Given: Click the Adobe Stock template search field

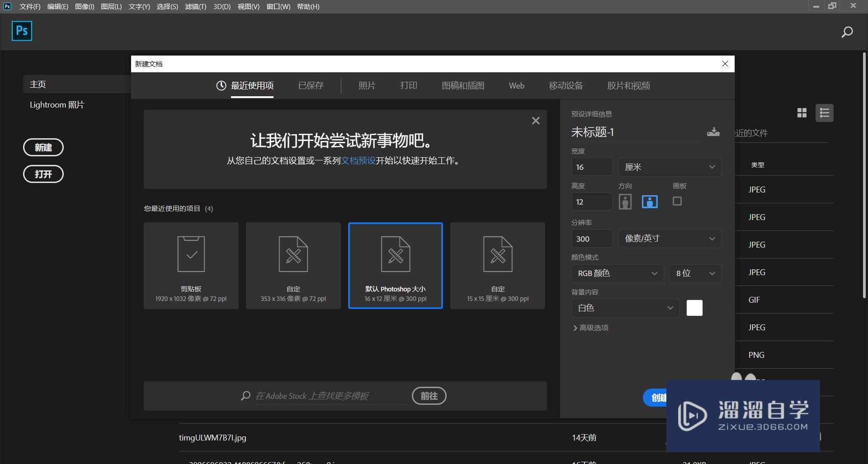Looking at the screenshot, I should 331,396.
